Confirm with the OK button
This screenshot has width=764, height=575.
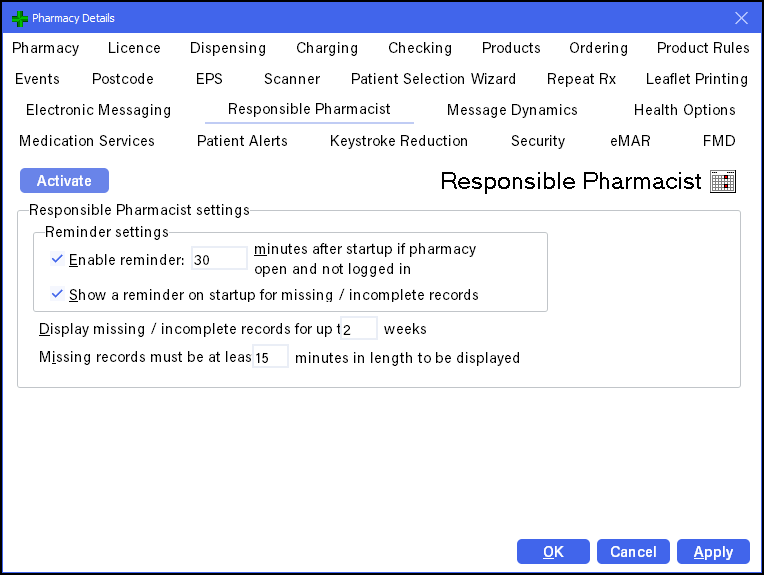(x=553, y=552)
